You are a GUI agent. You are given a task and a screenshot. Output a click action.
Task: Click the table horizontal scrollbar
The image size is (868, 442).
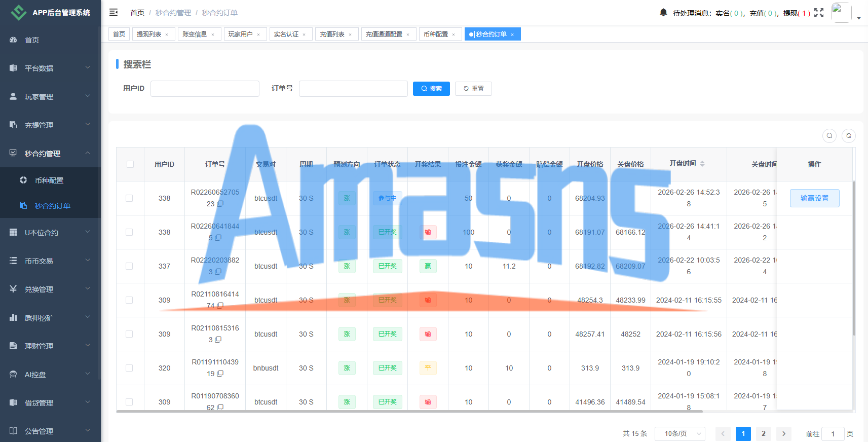[x=409, y=412]
